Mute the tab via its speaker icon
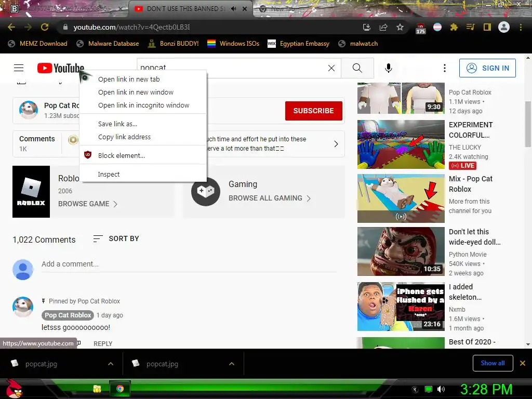Viewport: 532px width, 399px height. point(233,9)
